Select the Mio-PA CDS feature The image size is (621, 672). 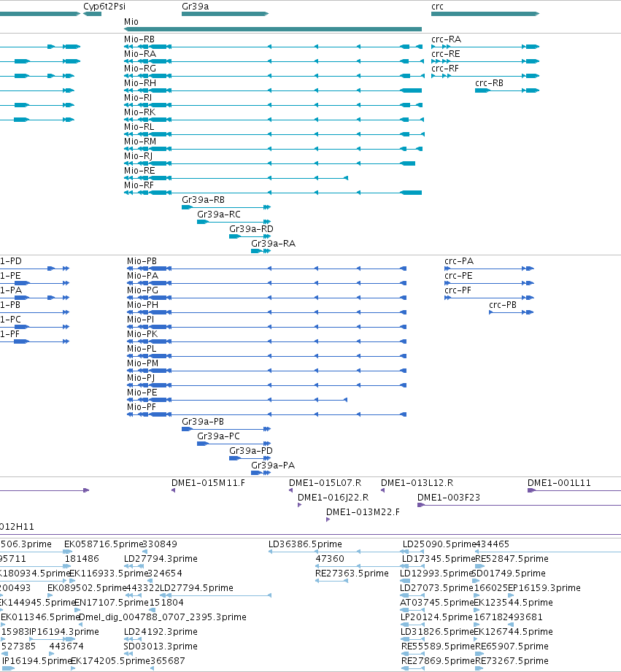pos(266,283)
